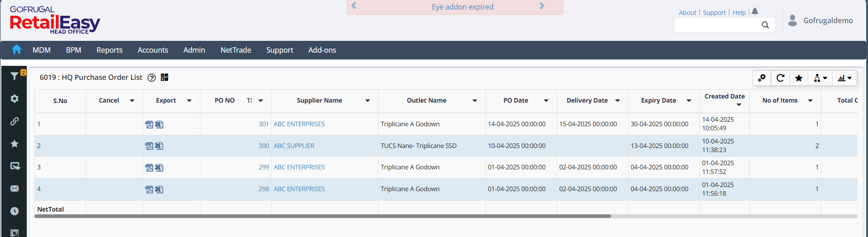Open the filter panel in sidebar
Image resolution: width=868 pixels, height=237 pixels.
(15, 76)
